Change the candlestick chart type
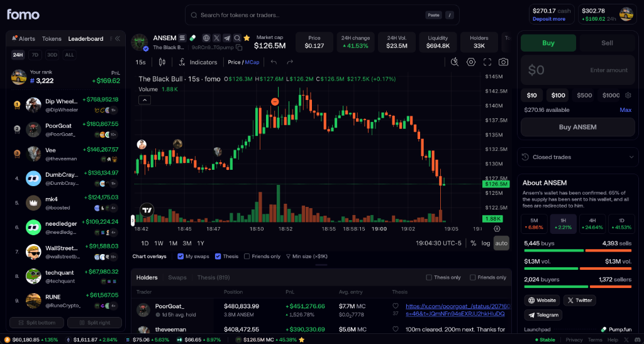Screen dimensions: 644x344 (162, 62)
